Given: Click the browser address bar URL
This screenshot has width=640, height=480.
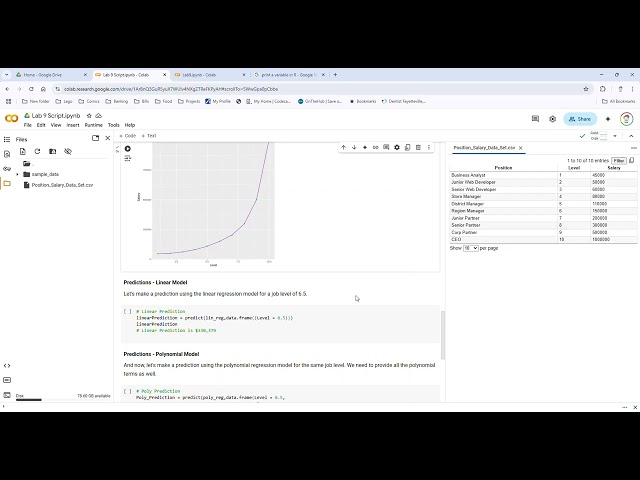Looking at the screenshot, I should pos(171,89).
